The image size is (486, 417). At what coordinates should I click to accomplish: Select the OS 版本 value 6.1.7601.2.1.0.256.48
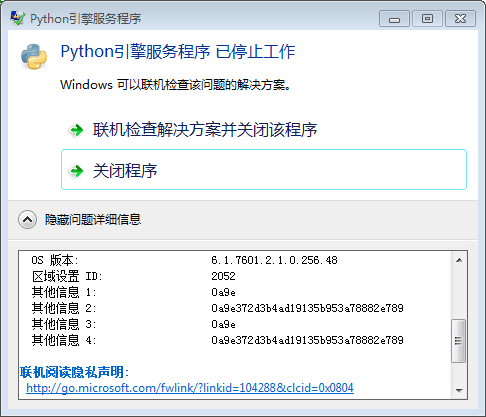click(274, 260)
